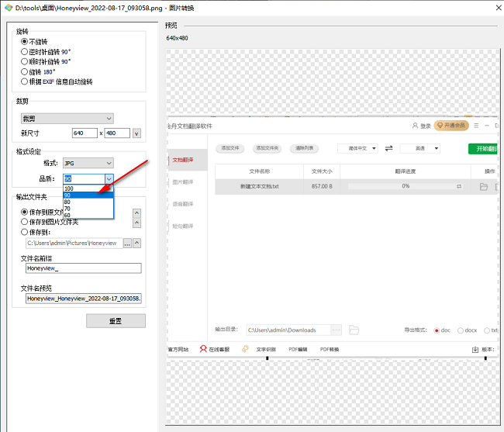Click the up arrow beside 保存到原文件夹
Viewport: 504px width, 432px height.
[137, 213]
